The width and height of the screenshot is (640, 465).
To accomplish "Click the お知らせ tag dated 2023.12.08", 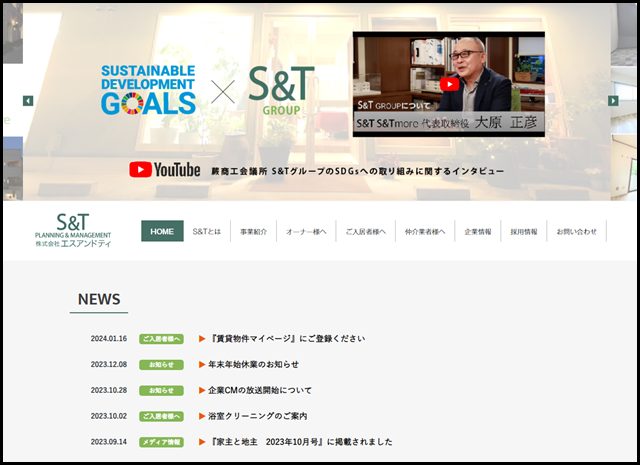I will (x=161, y=365).
